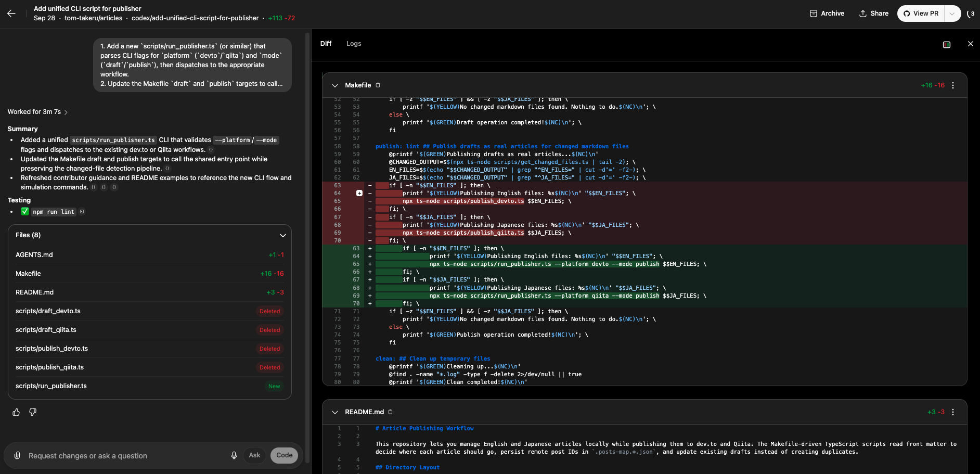
Task: Click the Archive box icon
Action: tap(814, 14)
